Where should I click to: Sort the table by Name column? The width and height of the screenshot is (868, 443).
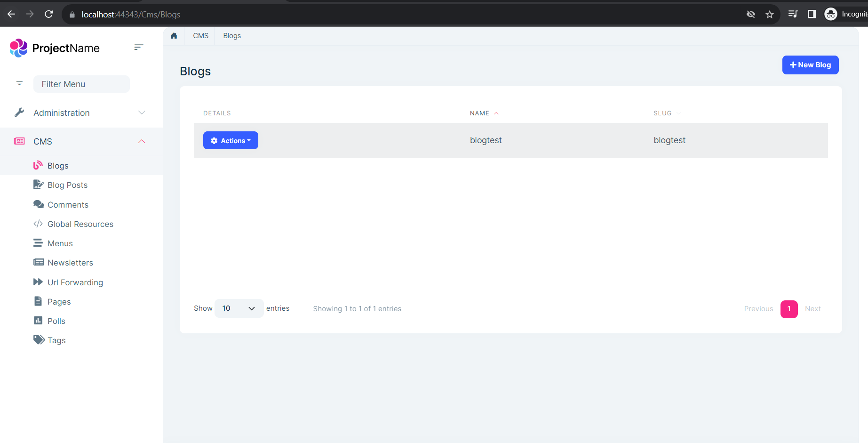pos(484,113)
